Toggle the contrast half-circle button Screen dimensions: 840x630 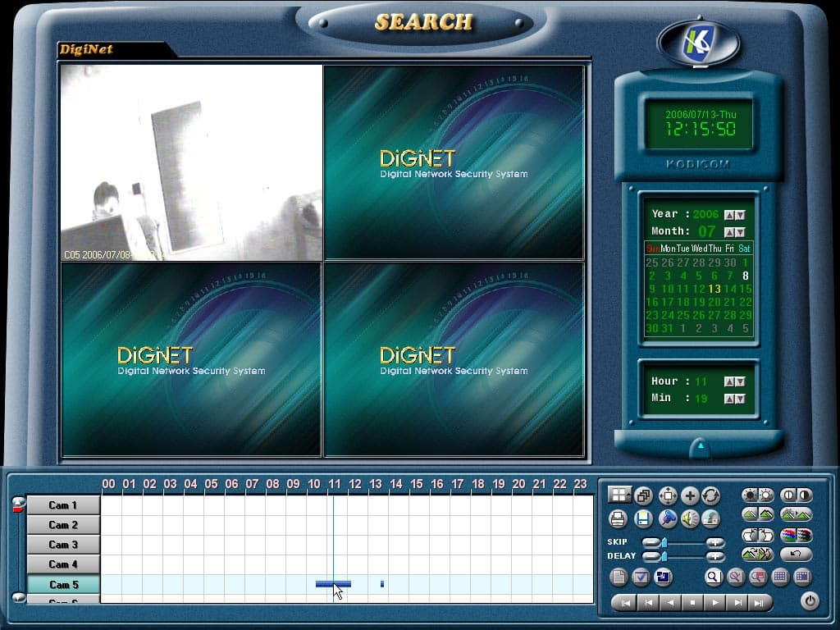pyautogui.click(x=788, y=495)
